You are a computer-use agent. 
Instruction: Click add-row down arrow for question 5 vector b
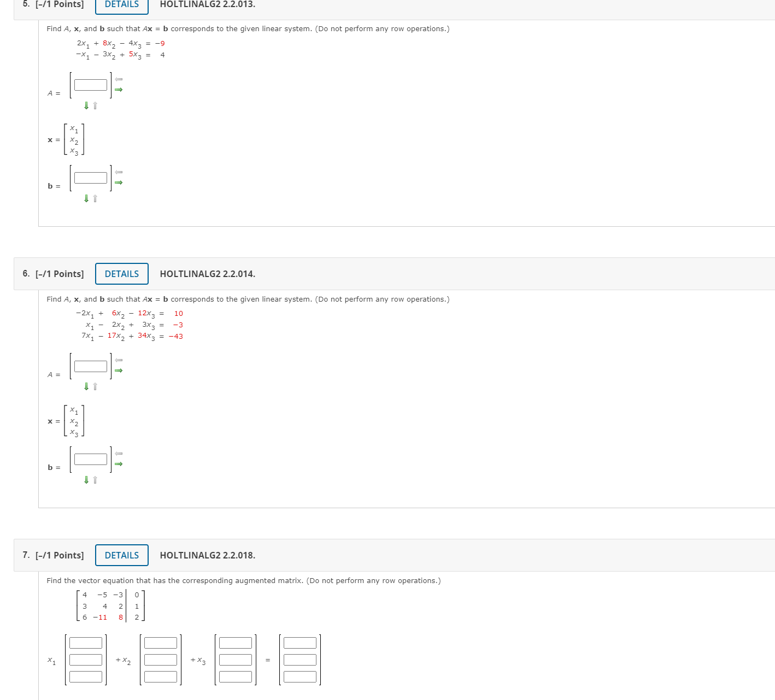pyautogui.click(x=86, y=198)
